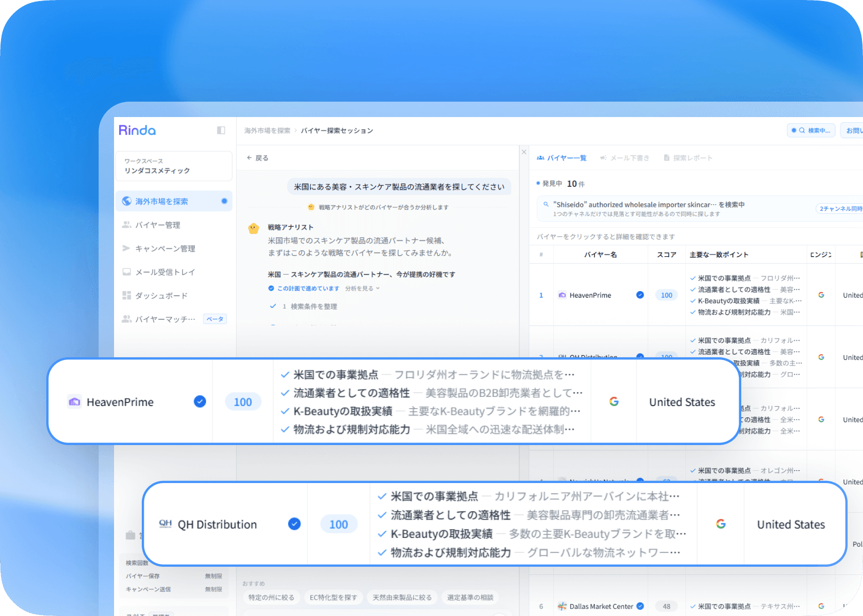Click the Google icon in the Dallas Market Center row

[x=821, y=606]
